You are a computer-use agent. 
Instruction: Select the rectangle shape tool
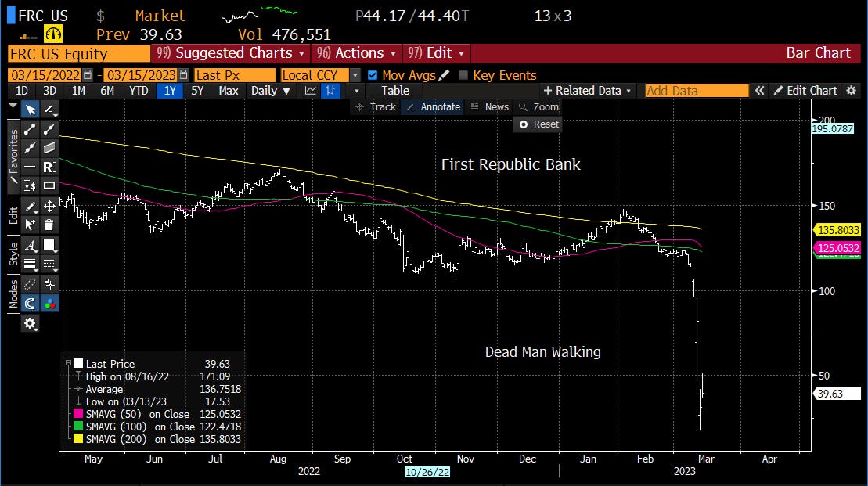[x=50, y=185]
